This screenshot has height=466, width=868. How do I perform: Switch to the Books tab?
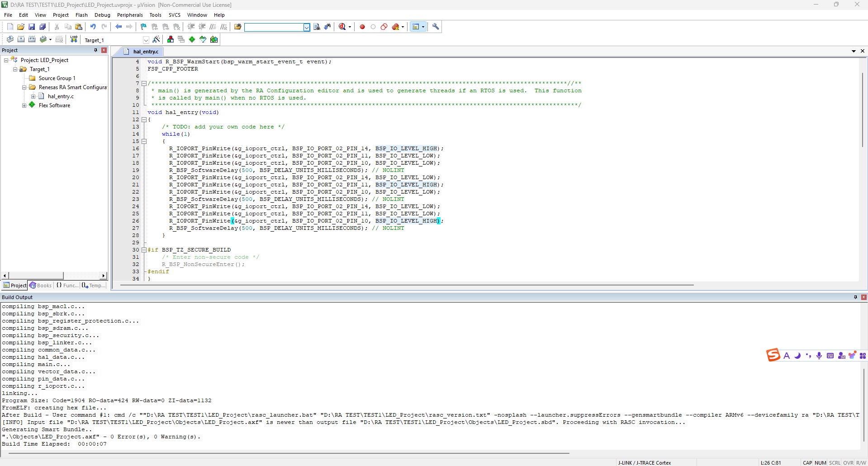coord(41,285)
